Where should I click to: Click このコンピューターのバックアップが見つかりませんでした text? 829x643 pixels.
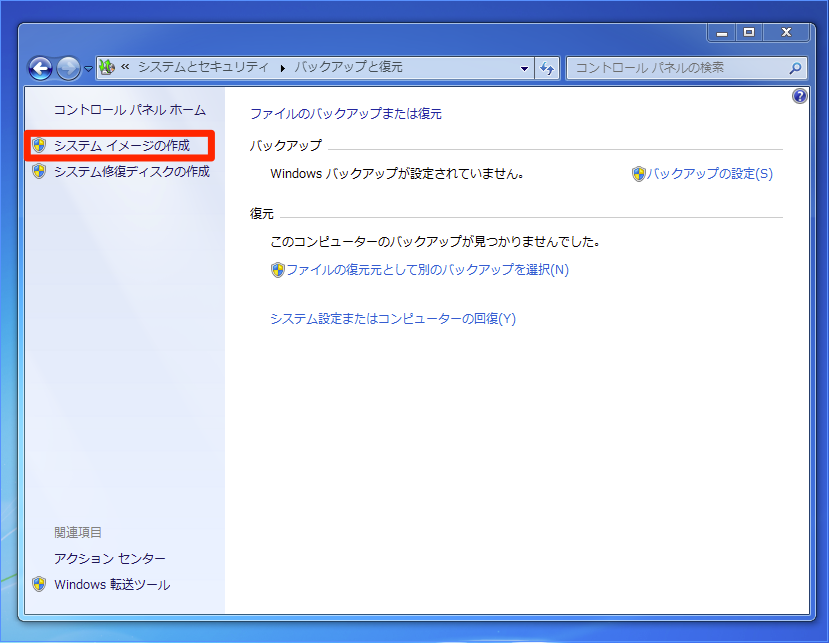point(435,242)
